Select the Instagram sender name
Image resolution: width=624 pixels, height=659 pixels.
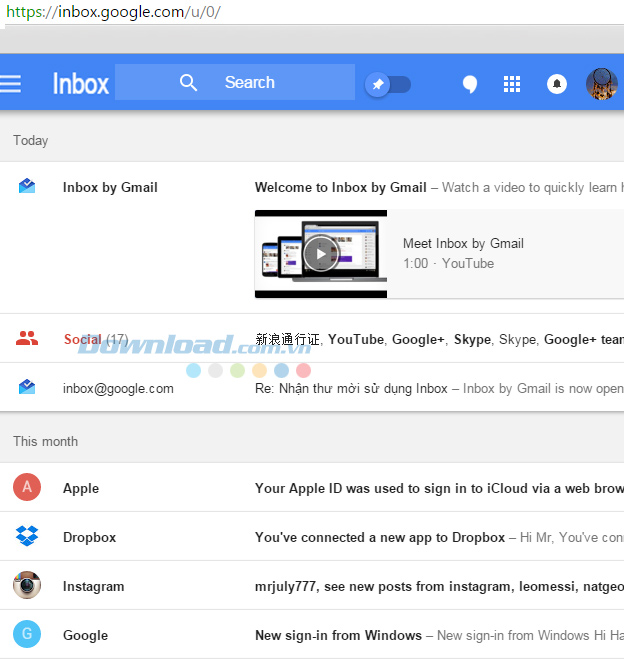[x=94, y=586]
